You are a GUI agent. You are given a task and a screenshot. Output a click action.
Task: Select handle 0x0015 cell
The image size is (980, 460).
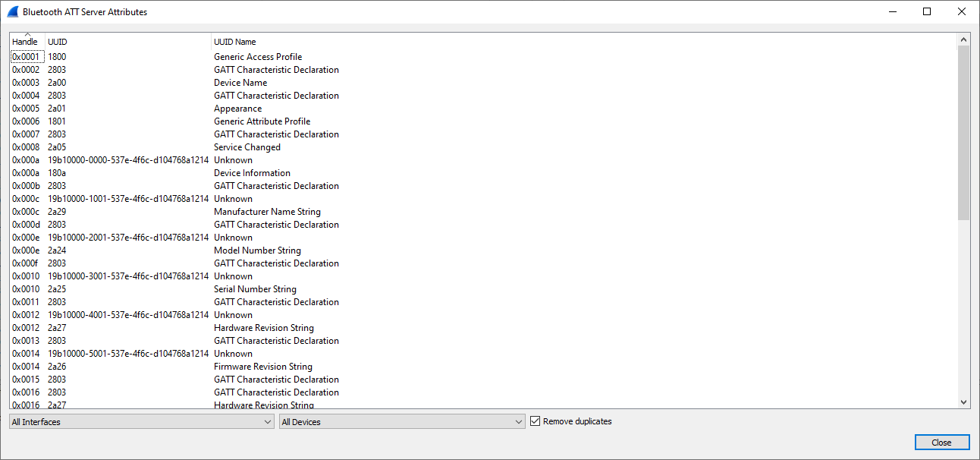26,380
